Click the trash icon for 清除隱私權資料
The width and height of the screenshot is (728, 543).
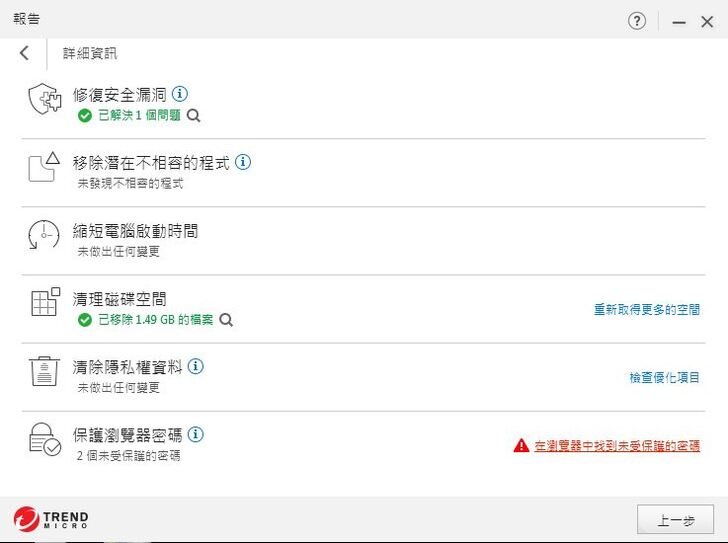(44, 372)
